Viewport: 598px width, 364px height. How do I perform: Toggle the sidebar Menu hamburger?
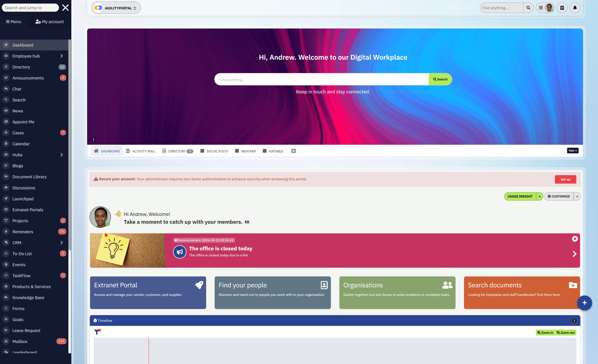[x=14, y=22]
